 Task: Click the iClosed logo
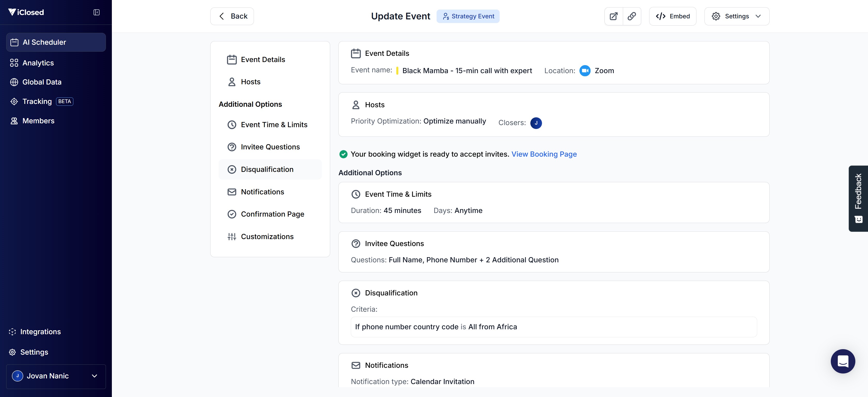coord(26,12)
